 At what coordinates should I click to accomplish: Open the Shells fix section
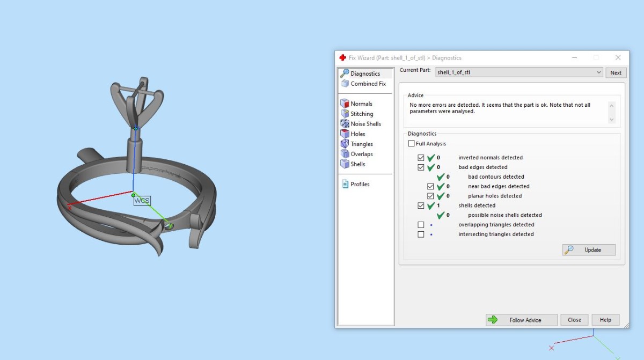point(345,164)
